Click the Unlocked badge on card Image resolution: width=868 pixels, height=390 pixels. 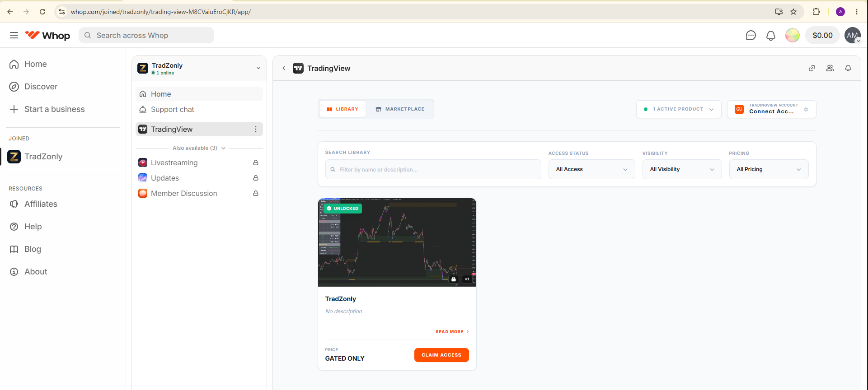pyautogui.click(x=343, y=209)
